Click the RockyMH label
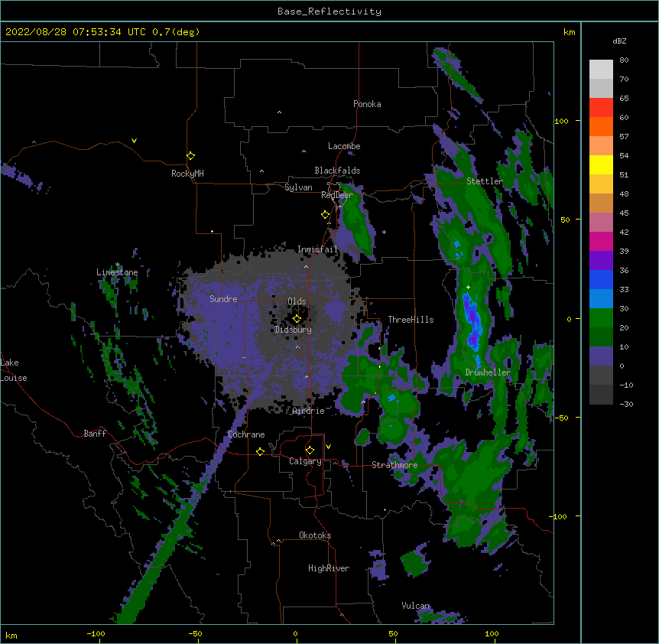The image size is (659, 644). (x=187, y=174)
